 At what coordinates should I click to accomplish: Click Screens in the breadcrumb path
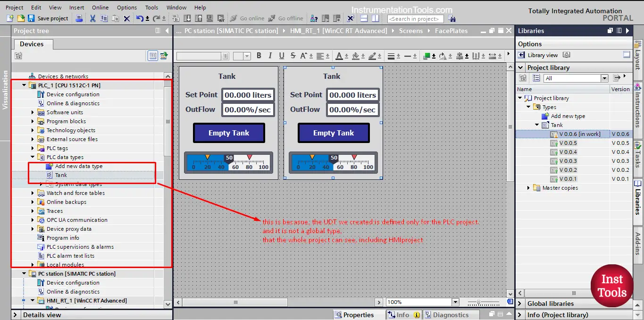click(x=410, y=31)
